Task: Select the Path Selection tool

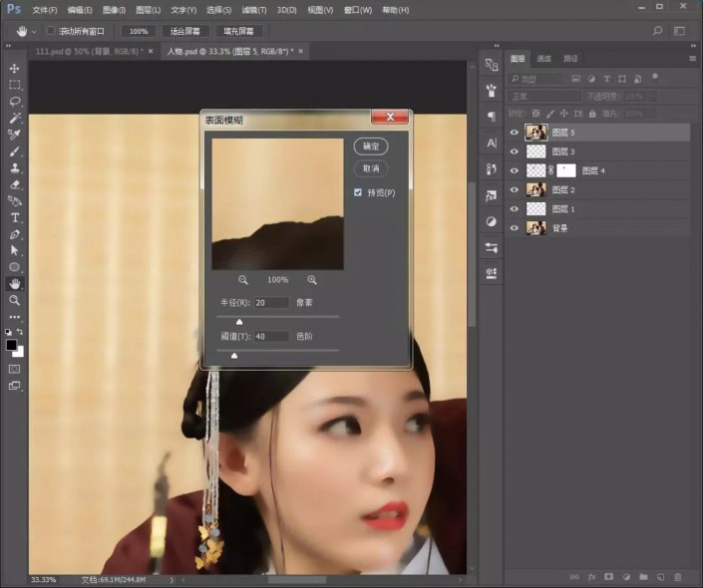Action: point(14,250)
